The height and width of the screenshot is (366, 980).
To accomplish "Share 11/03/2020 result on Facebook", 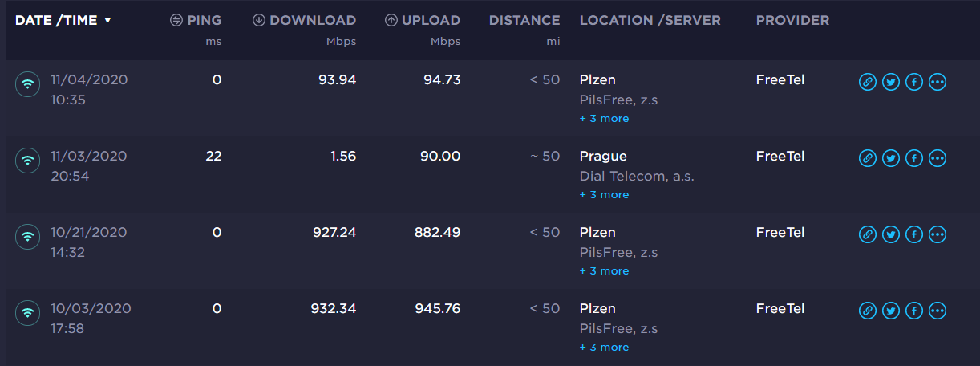I will point(913,158).
